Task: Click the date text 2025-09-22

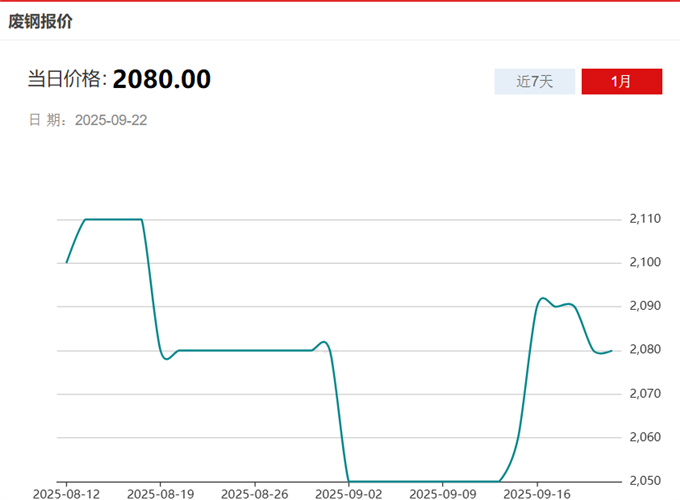Action: pyautogui.click(x=111, y=120)
